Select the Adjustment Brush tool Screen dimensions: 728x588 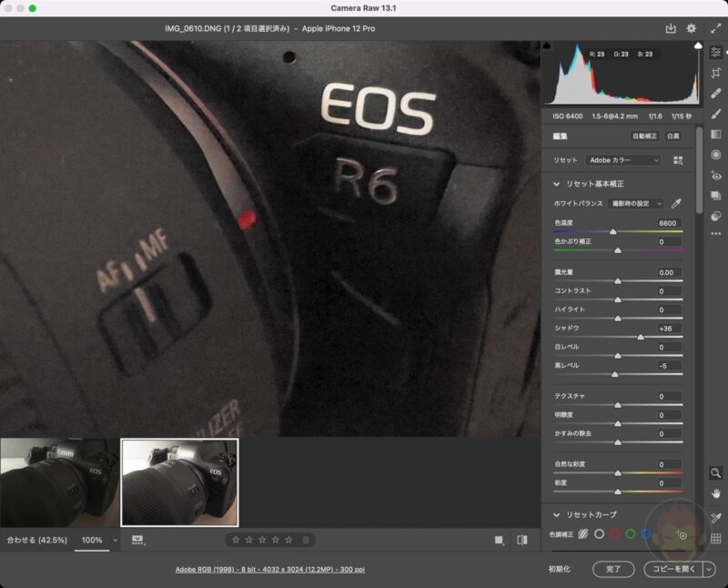715,113
